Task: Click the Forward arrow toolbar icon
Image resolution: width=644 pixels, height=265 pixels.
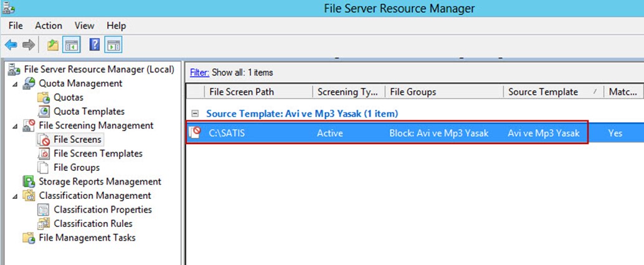Action: [29, 45]
